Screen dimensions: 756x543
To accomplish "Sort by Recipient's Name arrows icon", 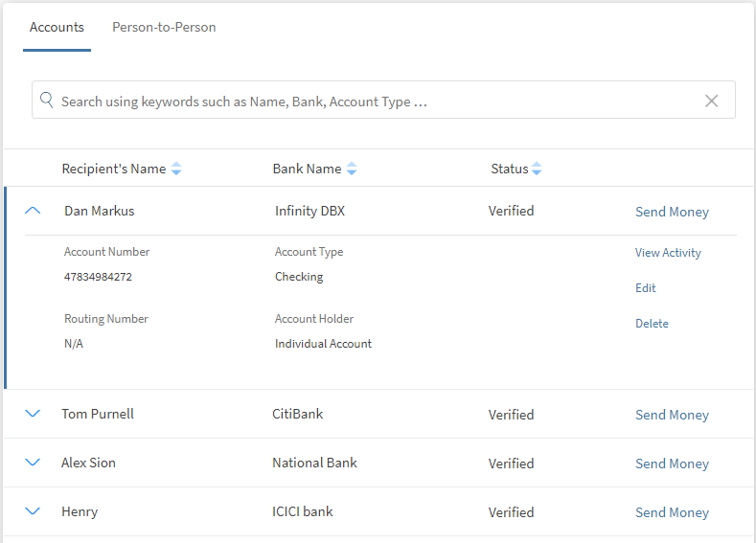I will coord(175,170).
